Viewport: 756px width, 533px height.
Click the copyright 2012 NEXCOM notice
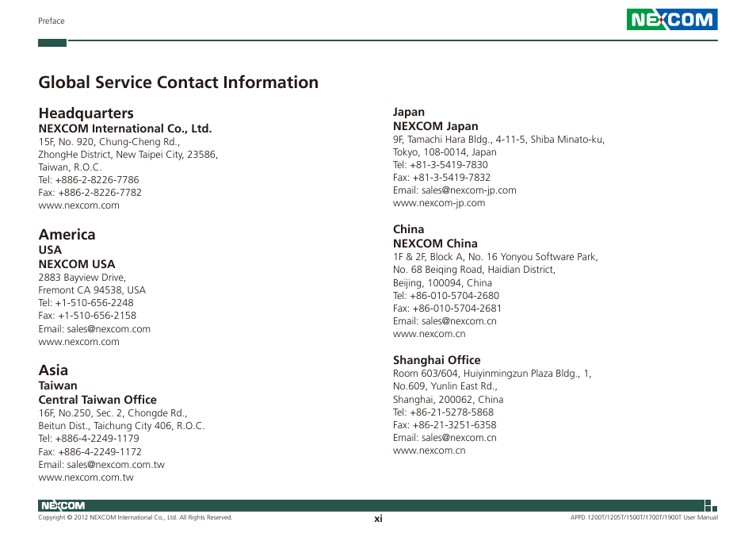click(x=135, y=518)
